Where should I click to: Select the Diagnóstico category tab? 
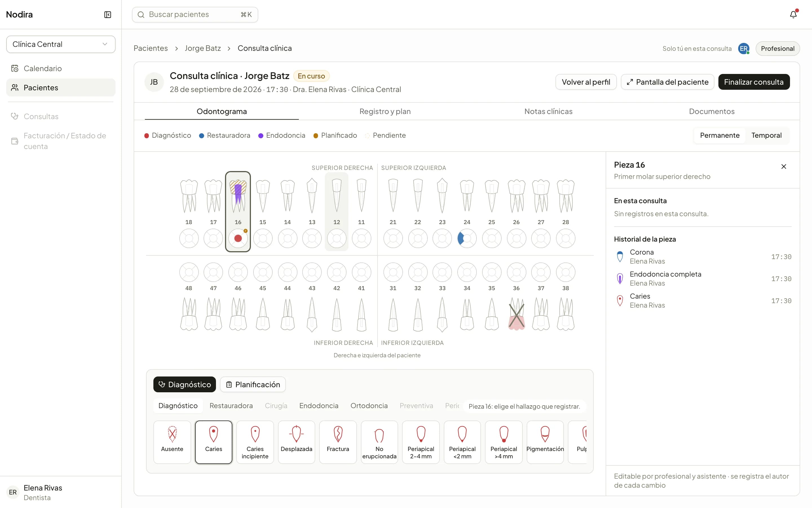(x=178, y=406)
